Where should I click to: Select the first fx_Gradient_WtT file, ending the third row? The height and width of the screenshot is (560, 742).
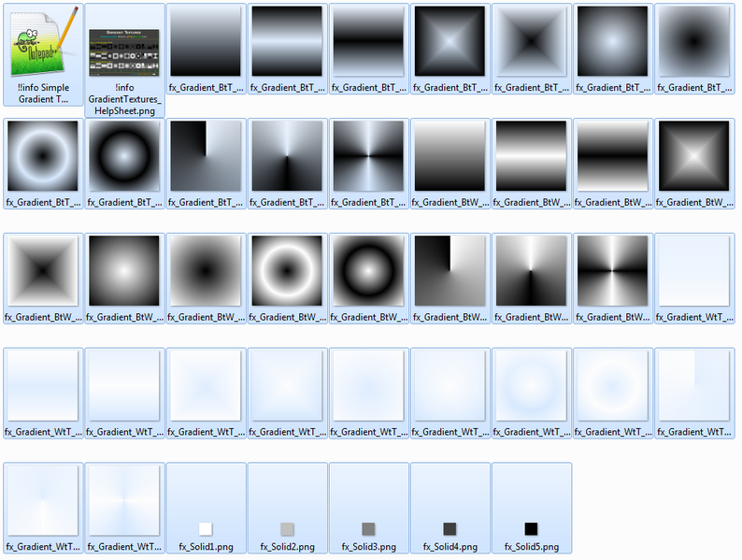(x=694, y=279)
